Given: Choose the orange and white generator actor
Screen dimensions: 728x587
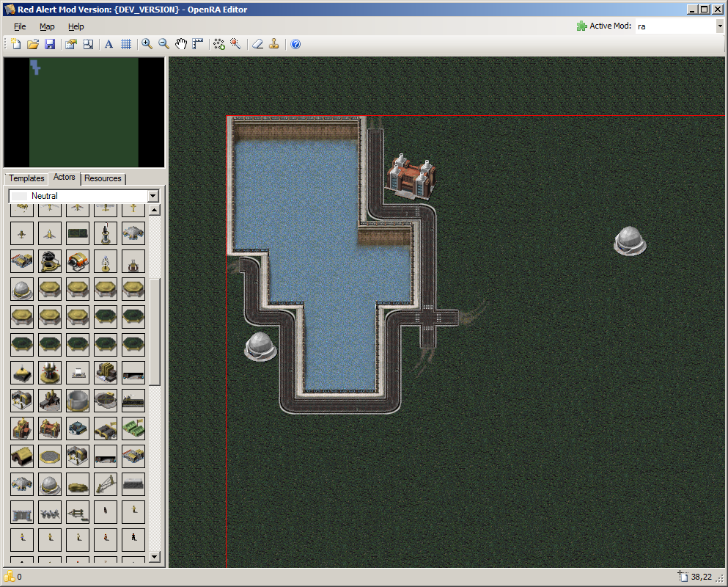Looking at the screenshot, I should [x=78, y=261].
